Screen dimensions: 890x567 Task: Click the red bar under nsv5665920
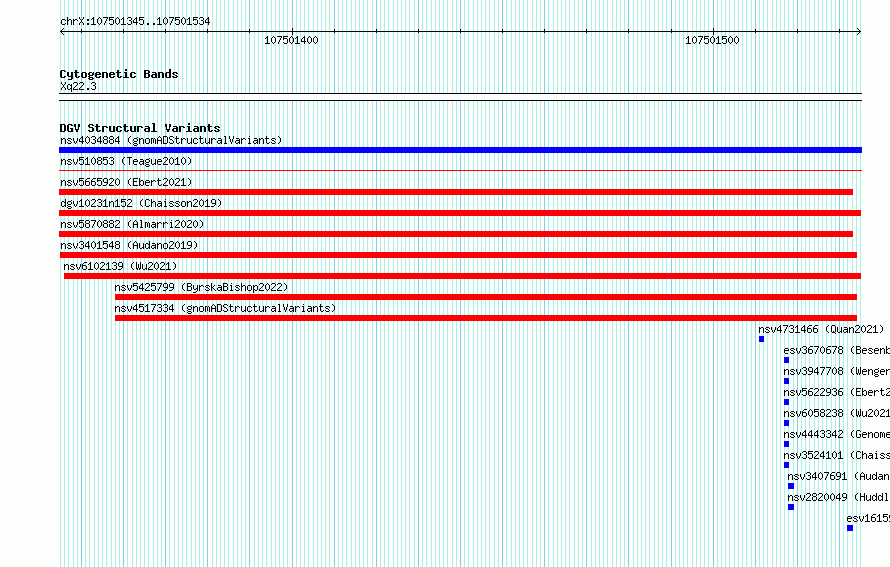tap(456, 192)
